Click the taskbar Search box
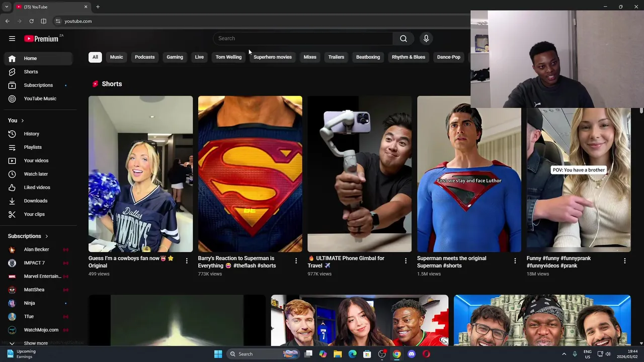Screen dimensions: 644x362 point(264,354)
